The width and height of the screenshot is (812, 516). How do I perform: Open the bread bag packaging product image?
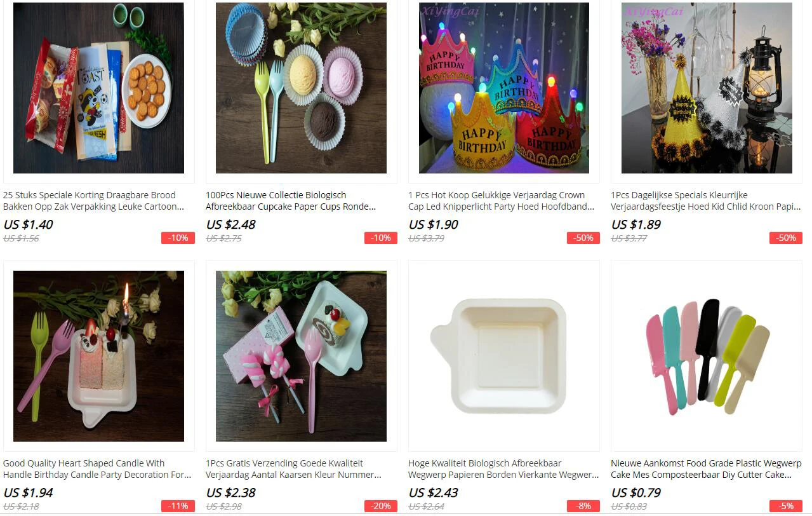(x=98, y=88)
